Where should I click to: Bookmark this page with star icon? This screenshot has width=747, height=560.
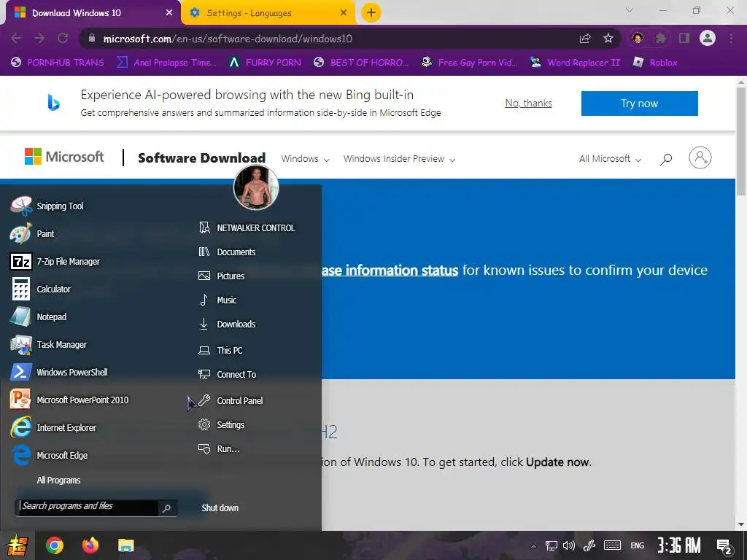point(608,38)
